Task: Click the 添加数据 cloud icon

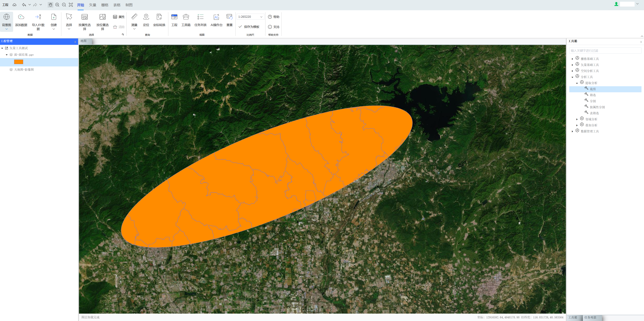Action: coord(21,17)
